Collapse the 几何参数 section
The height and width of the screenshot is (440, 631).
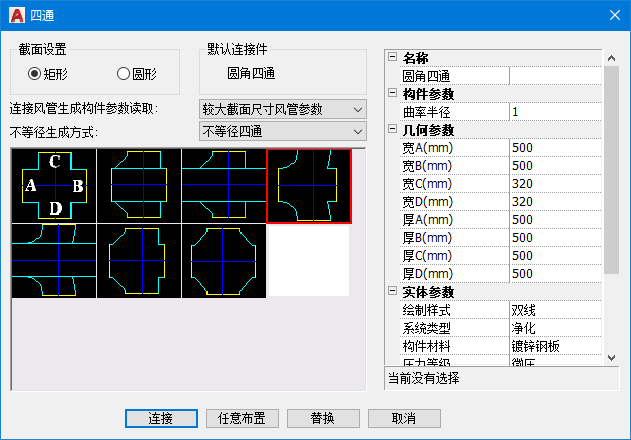pos(393,130)
